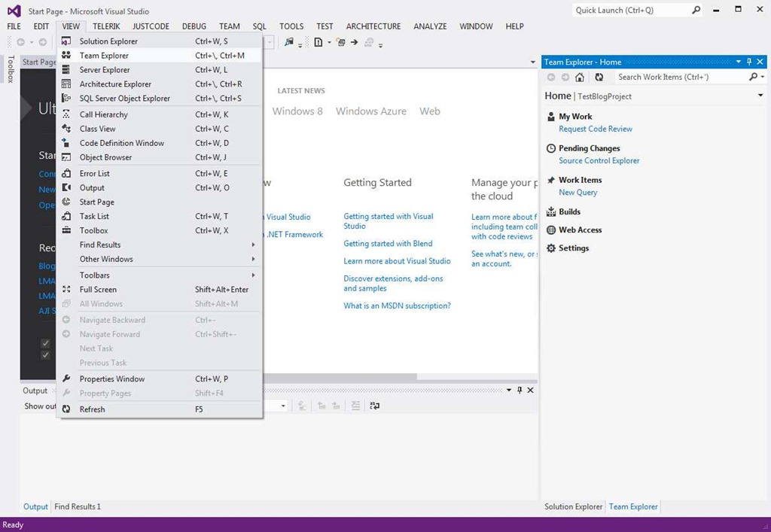This screenshot has height=532, width=771.
Task: Click My Work in Team Explorer
Action: pos(575,117)
